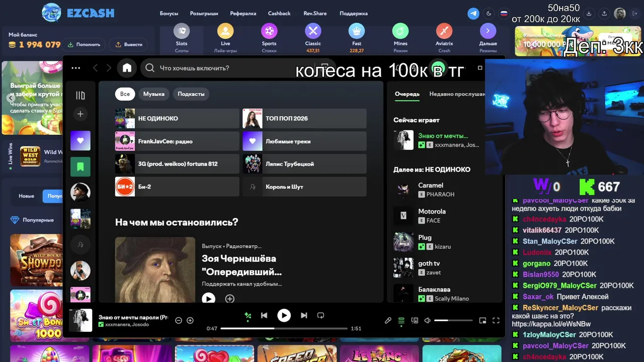The width and height of the screenshot is (644, 362).
Task: Select the 'Музыка' filter chip
Action: (154, 94)
